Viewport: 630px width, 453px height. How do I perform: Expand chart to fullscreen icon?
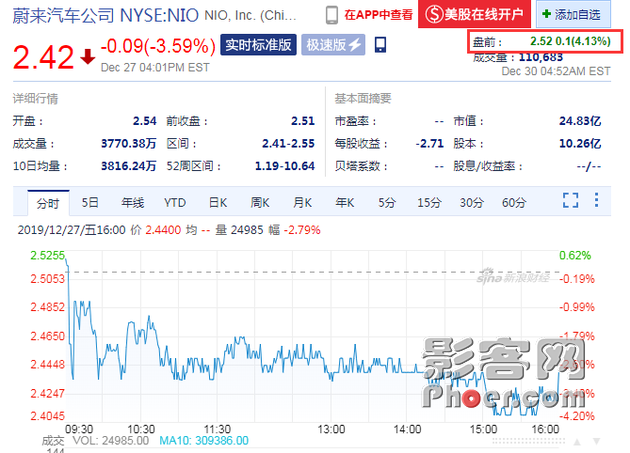click(x=571, y=200)
